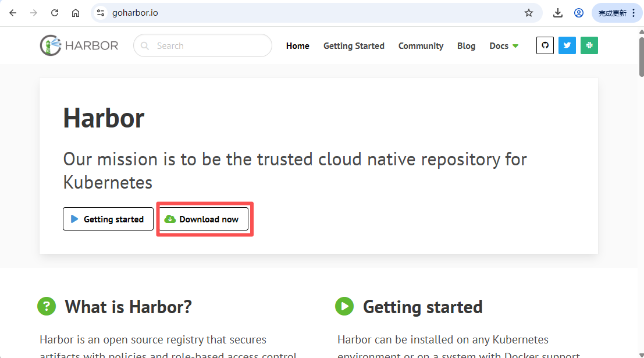Open the Home nav item
The width and height of the screenshot is (644, 358).
pos(298,45)
